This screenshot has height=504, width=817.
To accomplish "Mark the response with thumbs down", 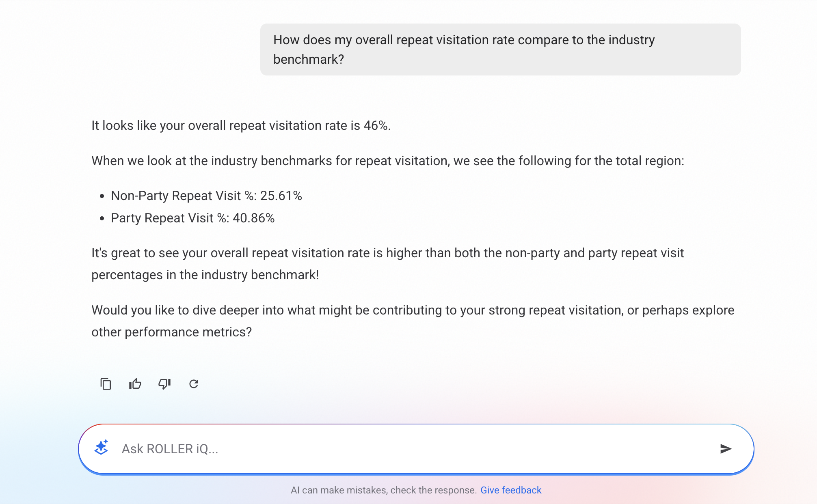I will [164, 384].
